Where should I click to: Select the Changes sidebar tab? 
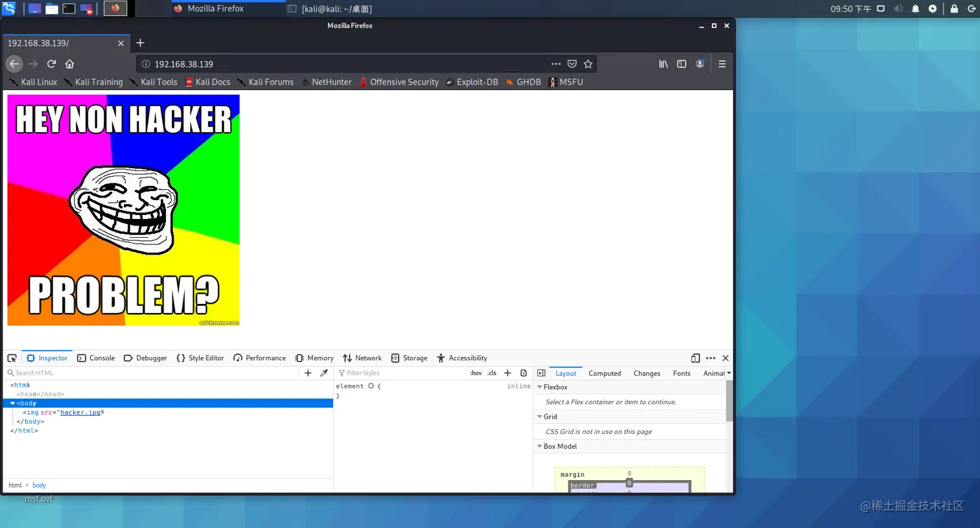[647, 373]
